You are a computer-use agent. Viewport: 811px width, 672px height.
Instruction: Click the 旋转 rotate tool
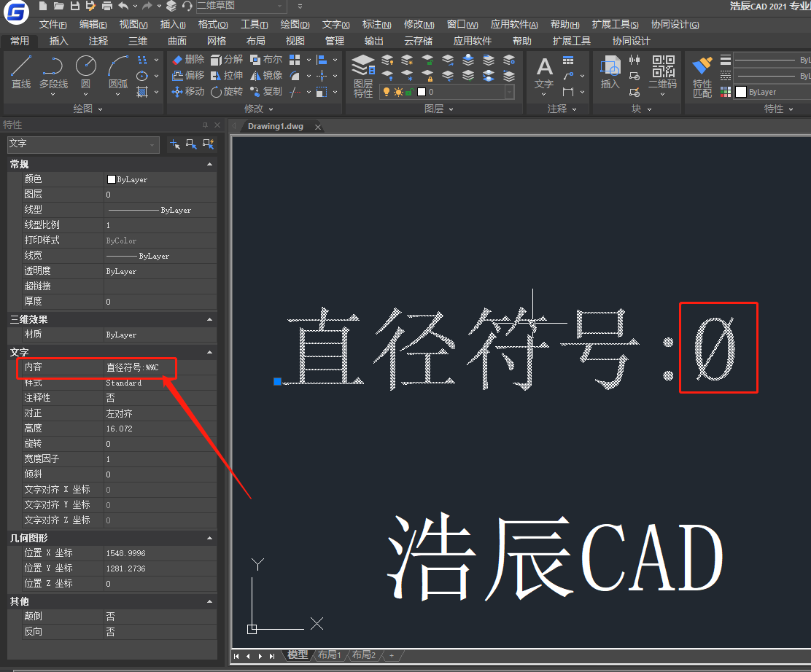click(227, 92)
